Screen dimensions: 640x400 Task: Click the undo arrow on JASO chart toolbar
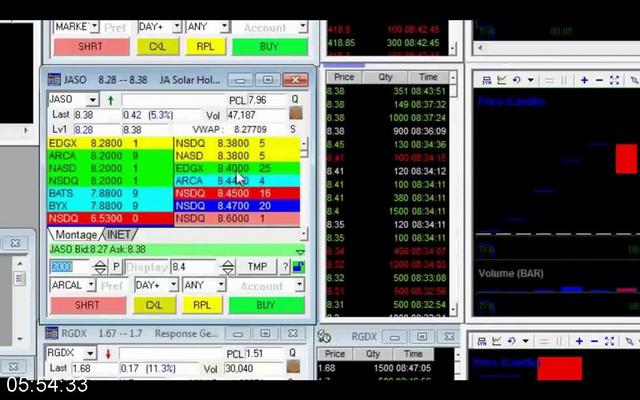(516, 80)
